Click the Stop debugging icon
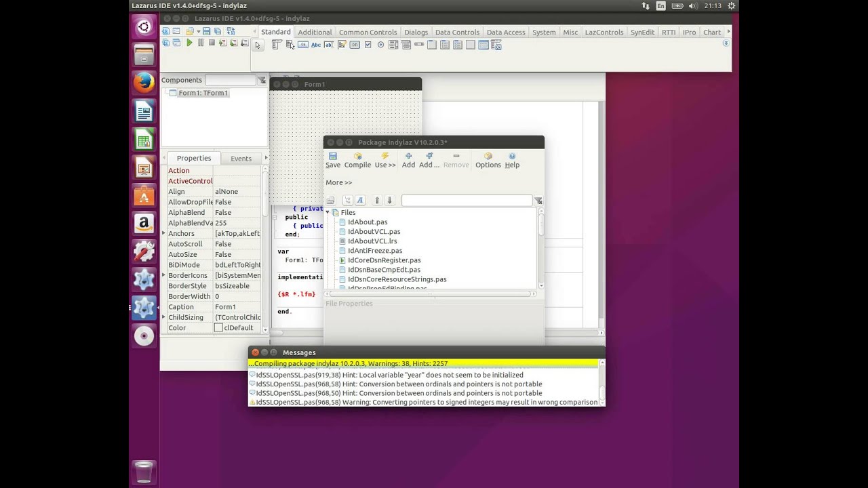 point(212,43)
